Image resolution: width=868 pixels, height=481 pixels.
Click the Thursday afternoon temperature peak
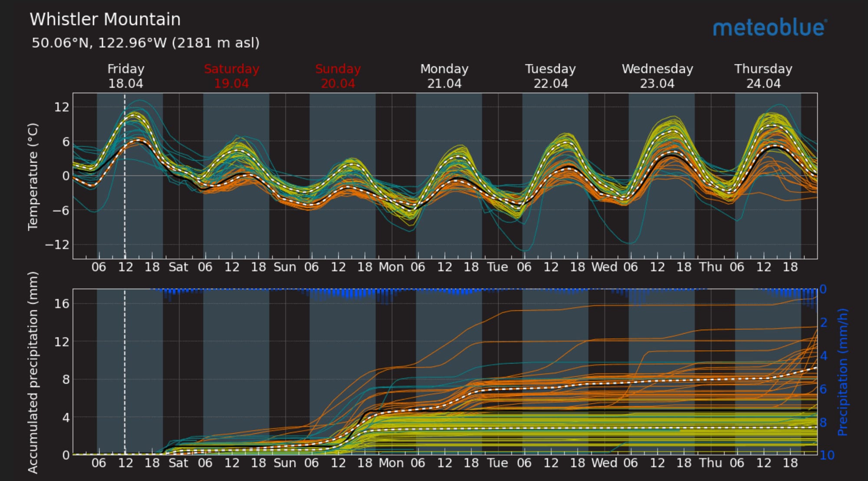tap(773, 125)
